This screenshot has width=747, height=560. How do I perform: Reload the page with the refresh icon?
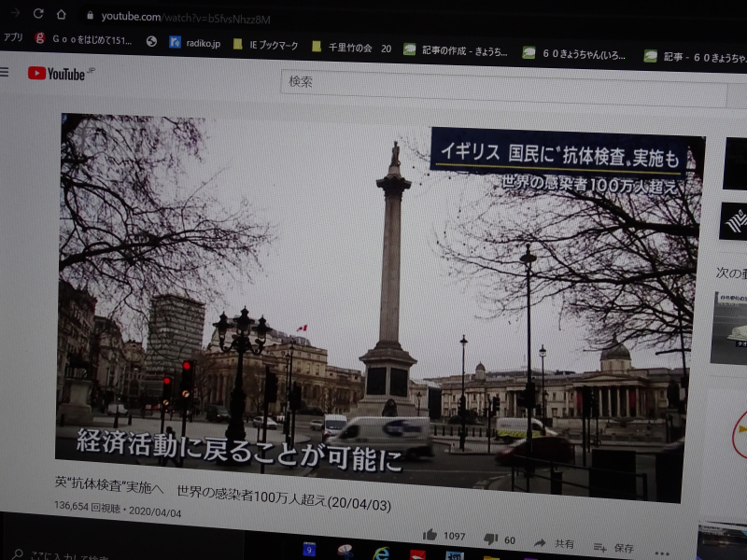[x=38, y=13]
